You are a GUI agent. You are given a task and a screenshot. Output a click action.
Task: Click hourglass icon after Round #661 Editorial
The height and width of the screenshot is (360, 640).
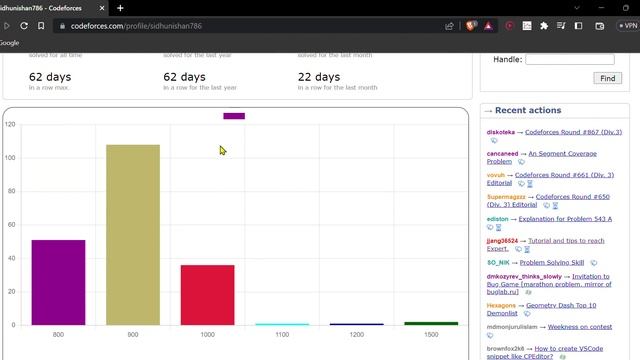click(530, 184)
